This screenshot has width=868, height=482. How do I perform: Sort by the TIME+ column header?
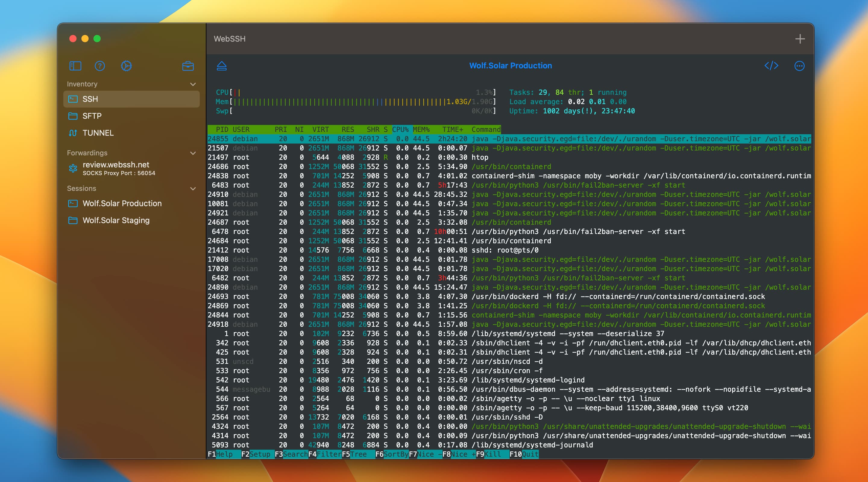(452, 129)
